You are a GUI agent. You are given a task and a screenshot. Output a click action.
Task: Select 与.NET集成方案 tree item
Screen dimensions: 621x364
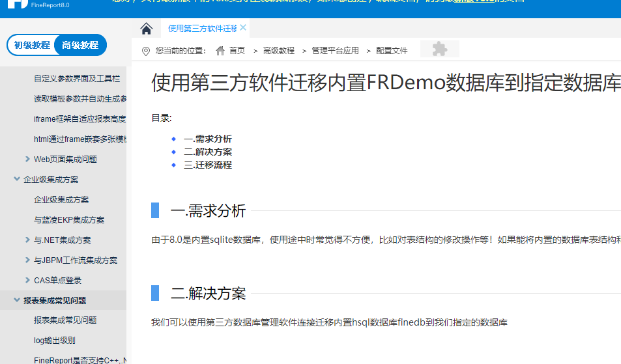coord(62,240)
